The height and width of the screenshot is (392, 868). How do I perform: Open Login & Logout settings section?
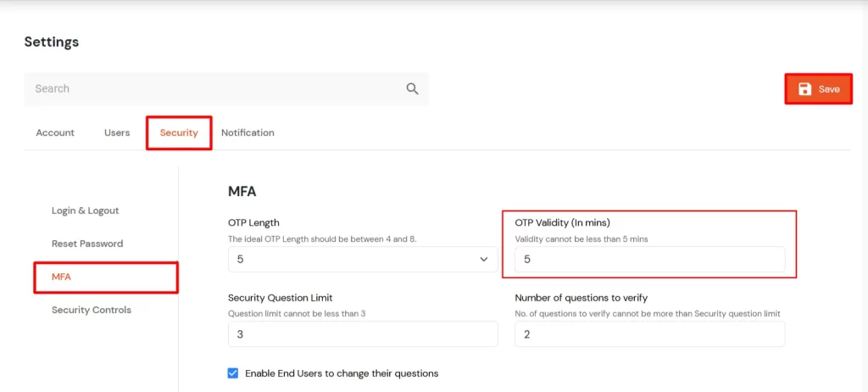point(85,210)
